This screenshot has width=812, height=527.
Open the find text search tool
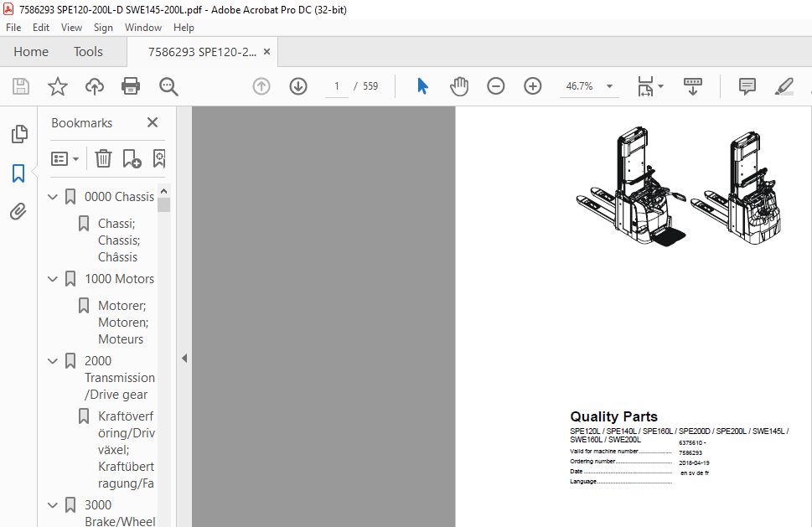click(x=168, y=86)
